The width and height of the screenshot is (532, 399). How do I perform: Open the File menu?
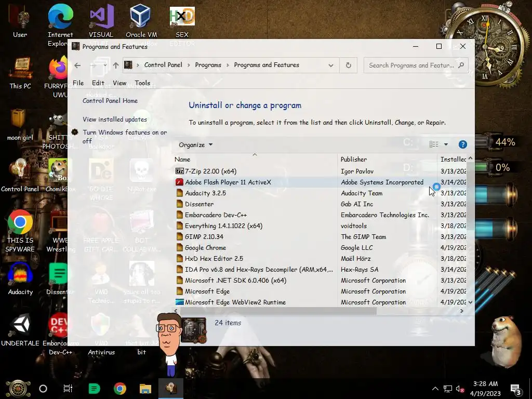[78, 83]
